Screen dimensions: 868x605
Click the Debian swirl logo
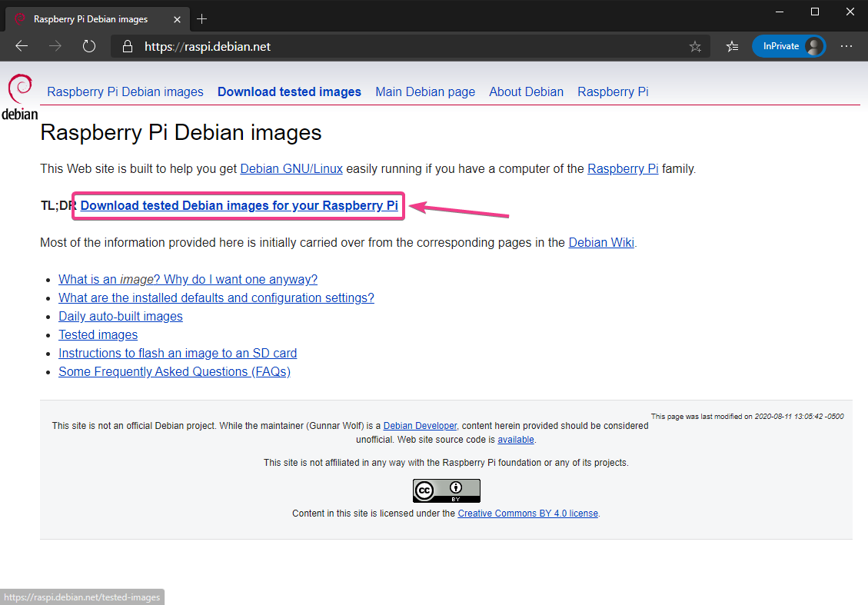pos(19,98)
